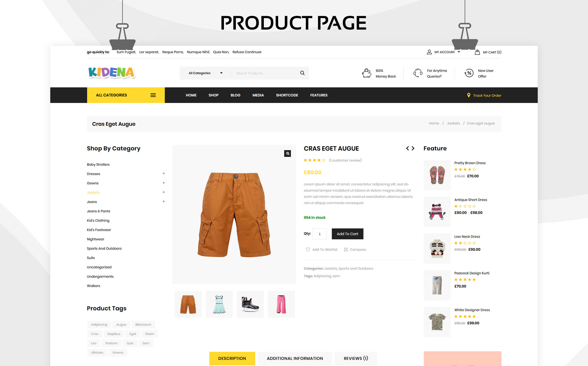Open the My Cart bag icon
This screenshot has height=366, width=588.
pos(477,52)
